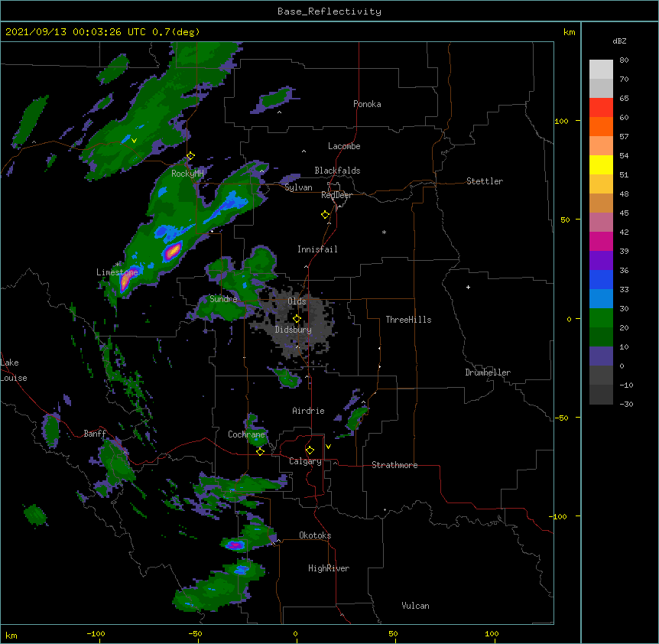
Task: Click the purple storm cell west of Okotoks
Action: coord(235,545)
